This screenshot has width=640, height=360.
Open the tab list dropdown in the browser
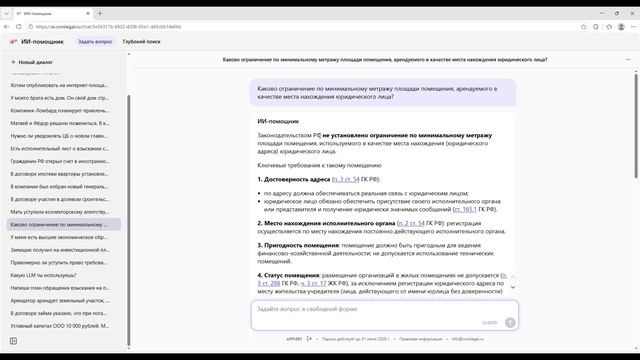[6, 13]
